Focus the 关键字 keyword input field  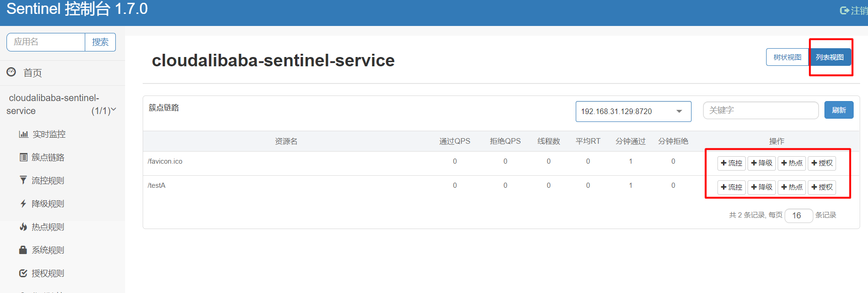(x=761, y=110)
